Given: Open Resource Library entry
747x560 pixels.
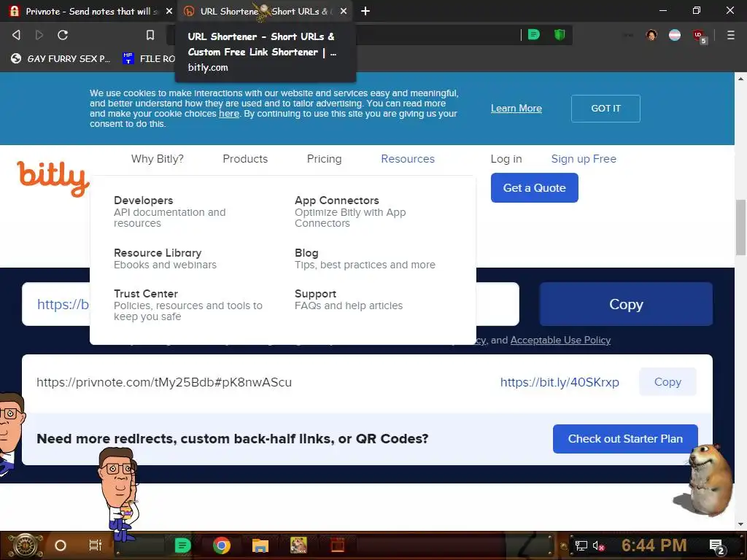Looking at the screenshot, I should (x=166, y=259).
